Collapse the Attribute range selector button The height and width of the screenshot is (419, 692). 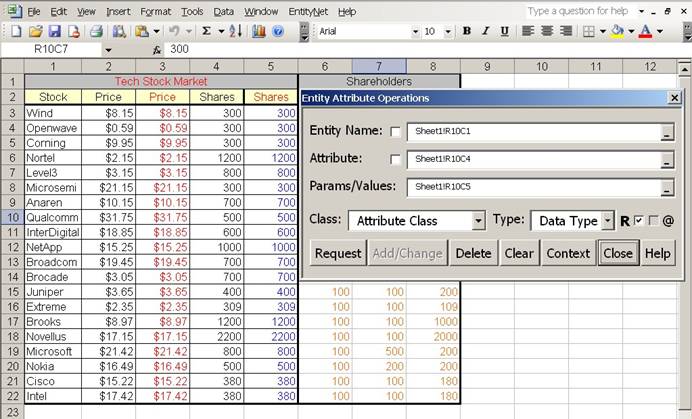click(667, 160)
